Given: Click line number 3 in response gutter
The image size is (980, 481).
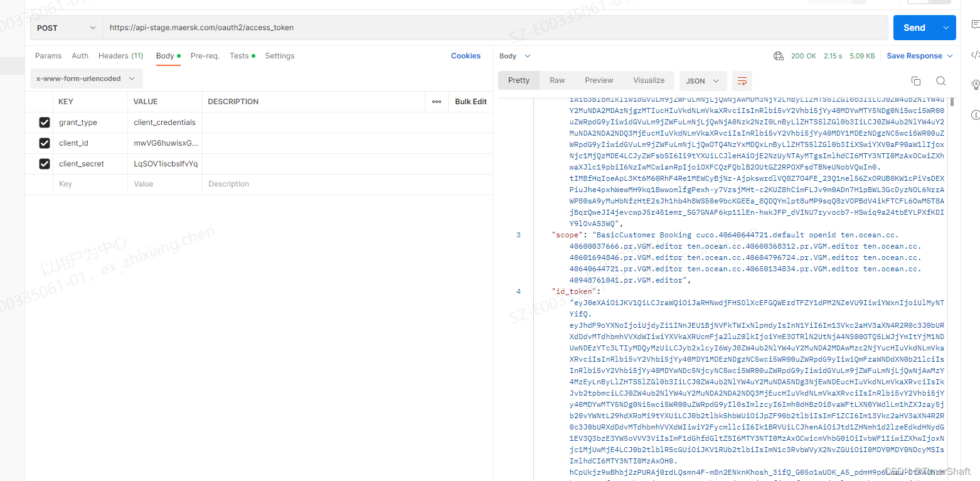Looking at the screenshot, I should click(x=518, y=235).
